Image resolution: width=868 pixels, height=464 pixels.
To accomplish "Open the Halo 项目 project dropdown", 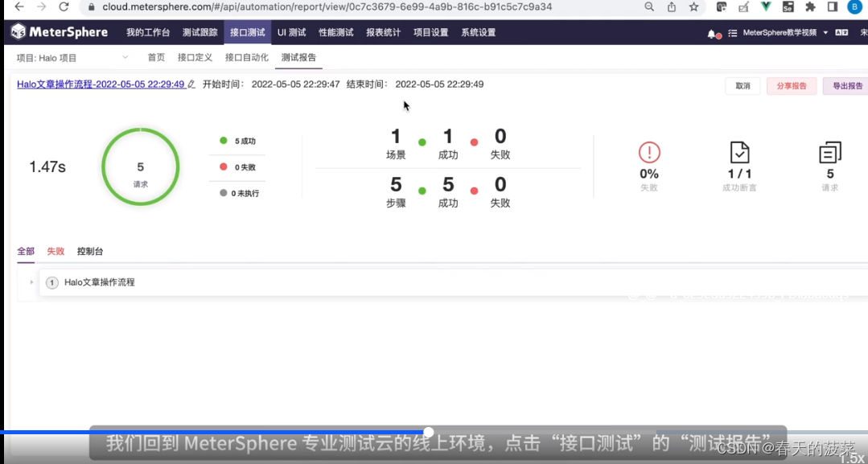I will [x=72, y=58].
